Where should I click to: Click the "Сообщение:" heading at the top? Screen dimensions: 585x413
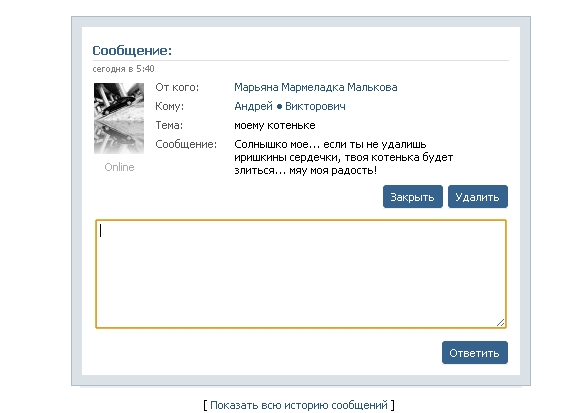[x=132, y=50]
